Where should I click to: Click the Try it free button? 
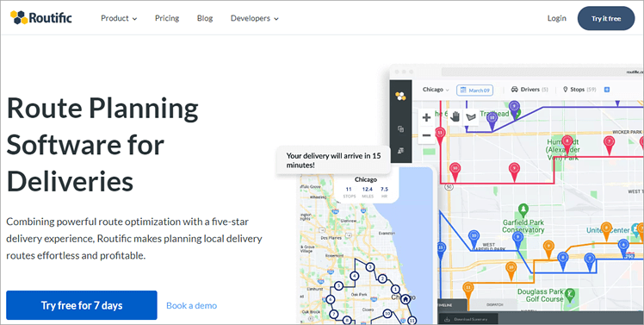click(606, 18)
